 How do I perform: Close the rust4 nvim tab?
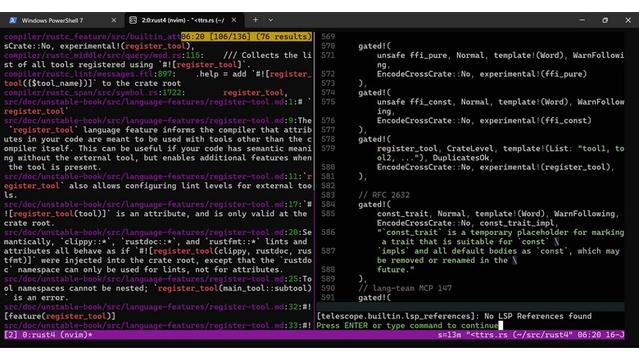(x=234, y=20)
